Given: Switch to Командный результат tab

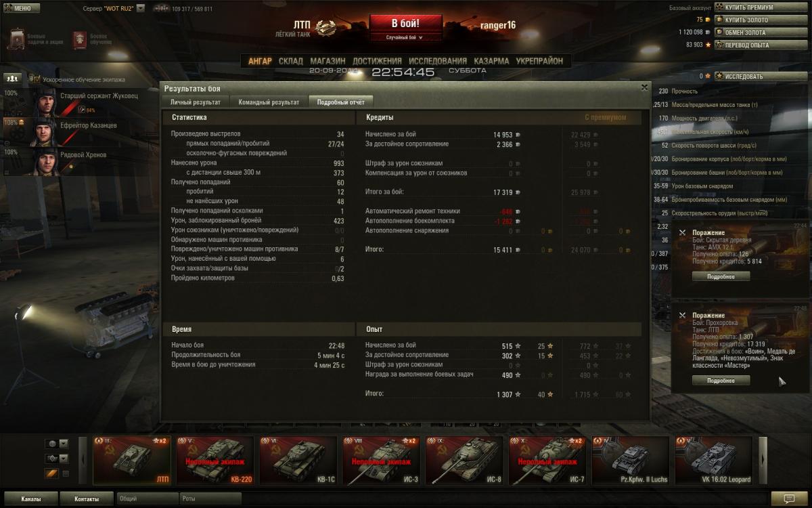Looking at the screenshot, I should [269, 102].
